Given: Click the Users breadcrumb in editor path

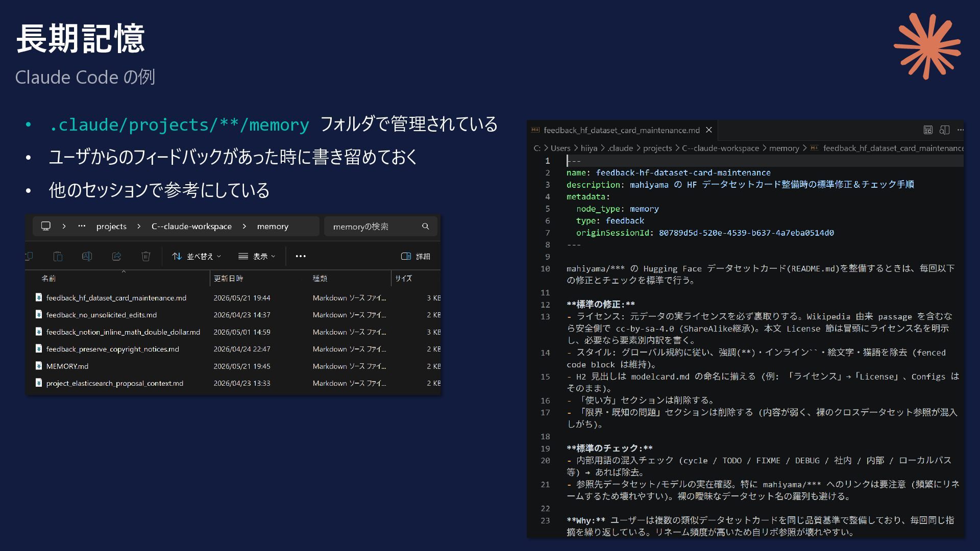Looking at the screenshot, I should point(560,148).
